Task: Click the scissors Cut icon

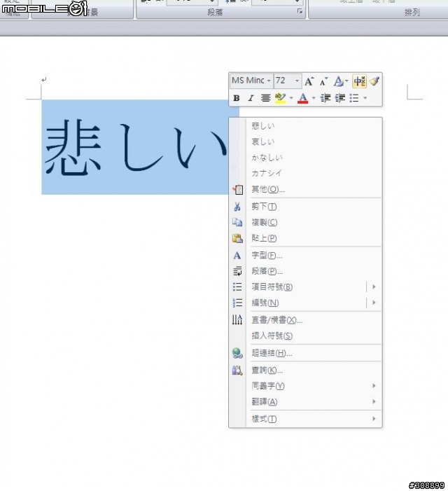Action: 237,207
